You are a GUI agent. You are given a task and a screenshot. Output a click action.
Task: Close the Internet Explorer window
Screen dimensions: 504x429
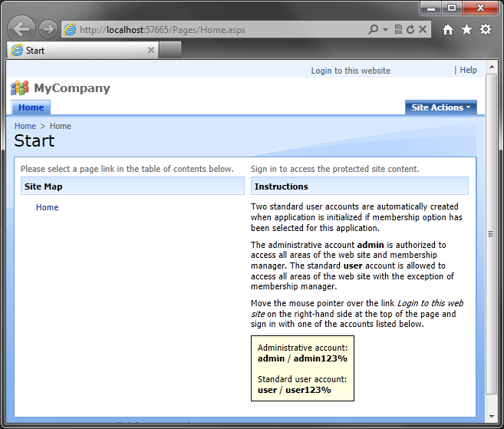tap(480, 8)
